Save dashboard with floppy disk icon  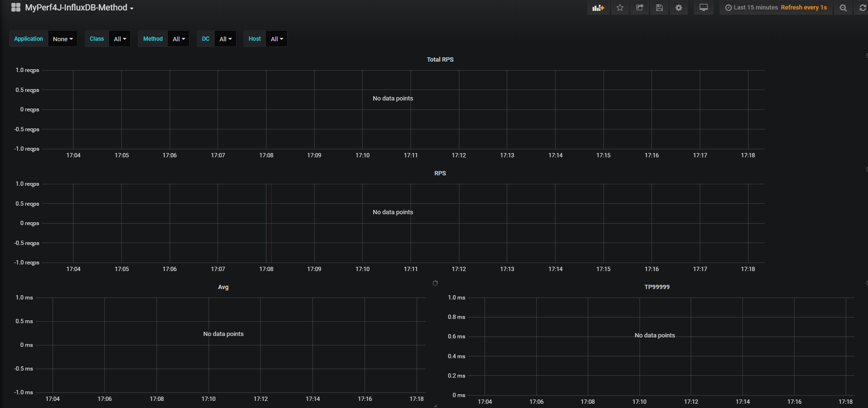click(x=659, y=8)
